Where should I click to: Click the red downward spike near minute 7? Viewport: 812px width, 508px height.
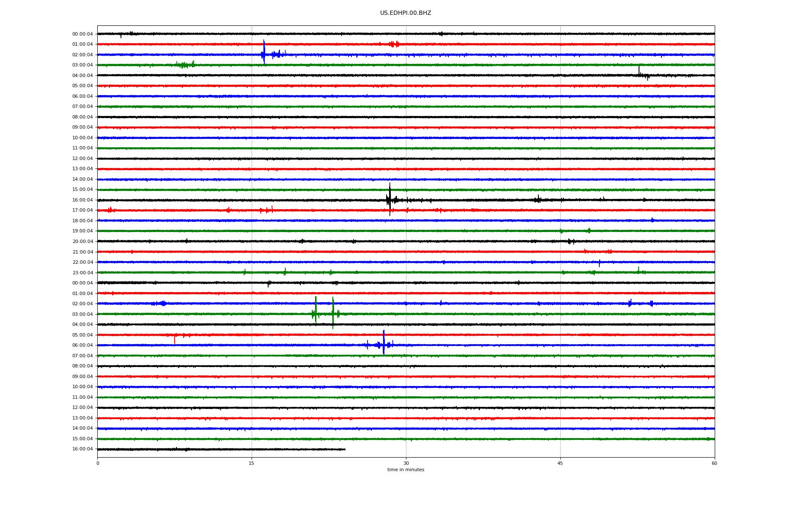174,340
